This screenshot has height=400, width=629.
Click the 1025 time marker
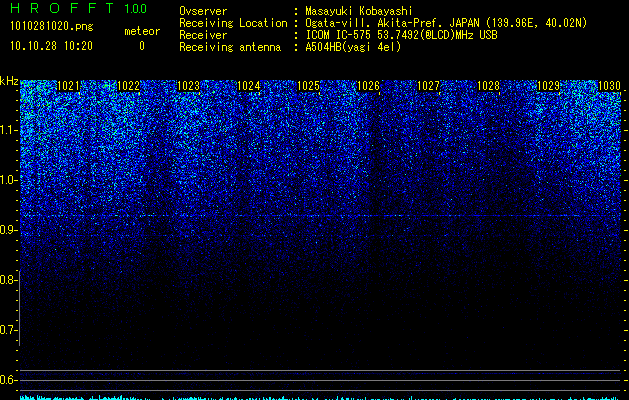308,86
